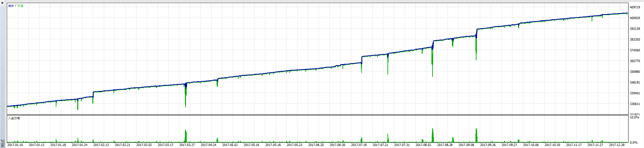Click the 2017.12.28 date at axis end

[x=617, y=145]
